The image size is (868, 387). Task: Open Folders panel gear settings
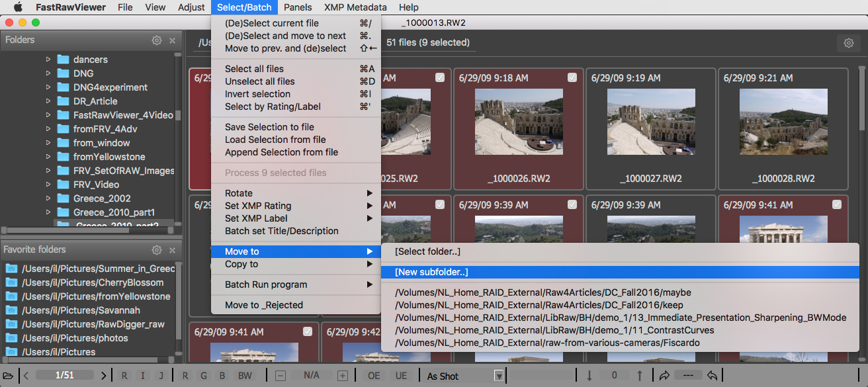click(157, 40)
